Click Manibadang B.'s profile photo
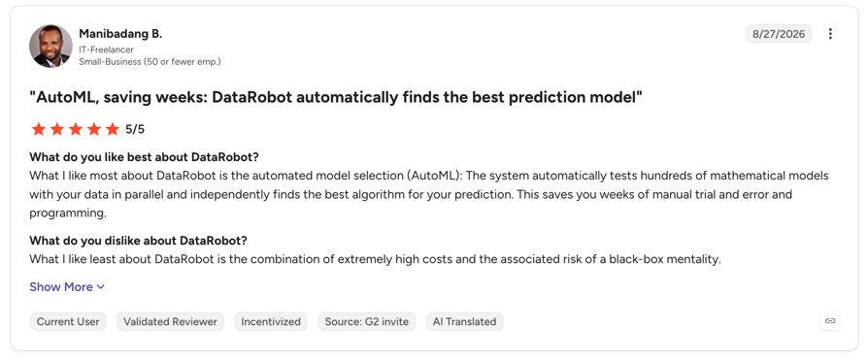 point(50,46)
